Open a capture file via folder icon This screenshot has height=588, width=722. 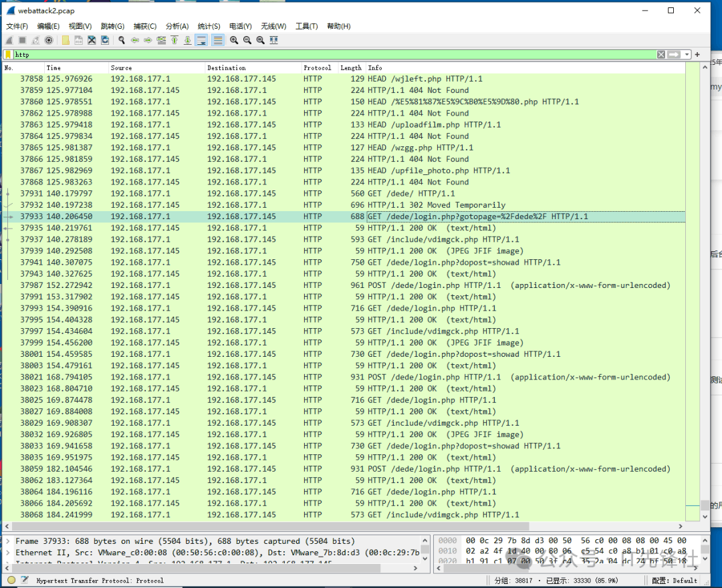click(66, 40)
